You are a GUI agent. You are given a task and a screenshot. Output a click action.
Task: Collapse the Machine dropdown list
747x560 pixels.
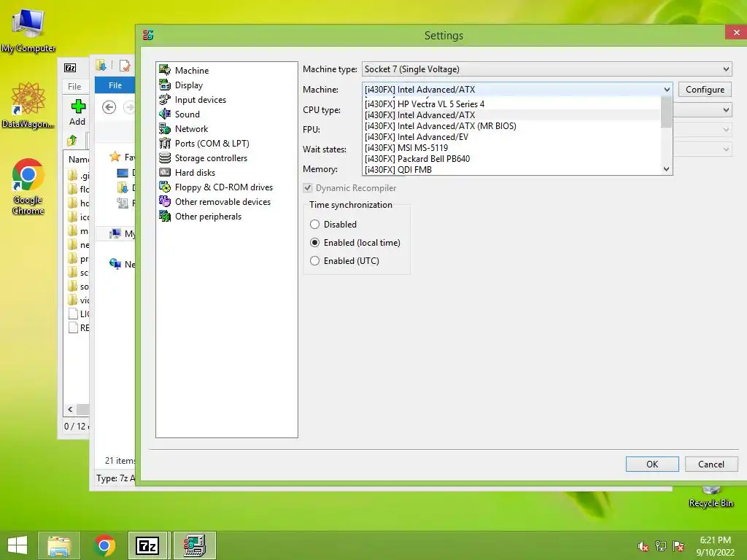coord(667,90)
